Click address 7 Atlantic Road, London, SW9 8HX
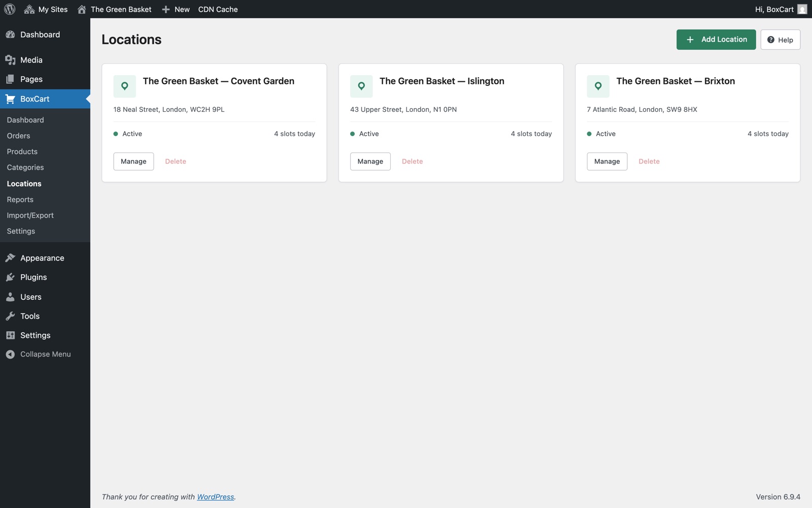 pyautogui.click(x=642, y=109)
